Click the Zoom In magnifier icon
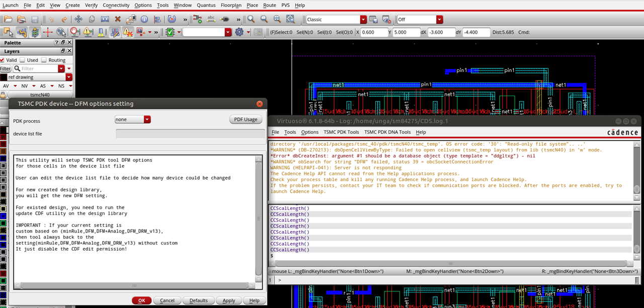Image resolution: width=644 pixels, height=308 pixels. (x=251, y=19)
